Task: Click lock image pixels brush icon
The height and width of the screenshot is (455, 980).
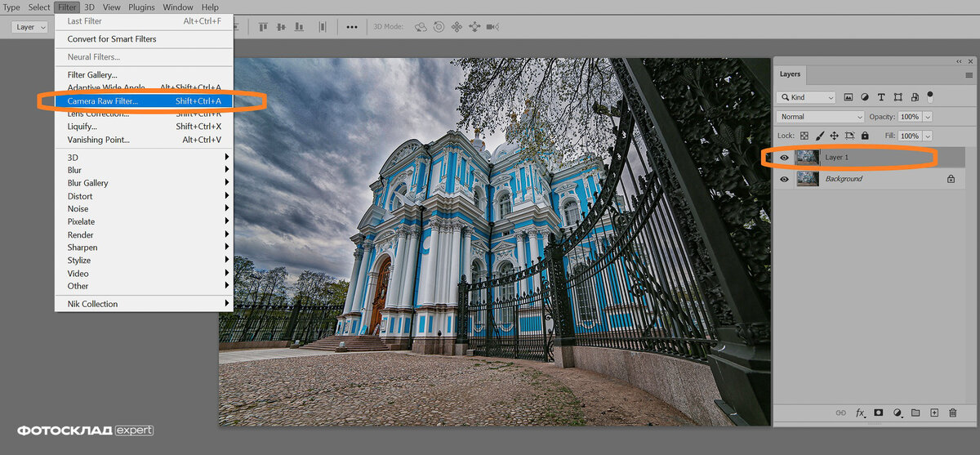Action: pyautogui.click(x=819, y=136)
